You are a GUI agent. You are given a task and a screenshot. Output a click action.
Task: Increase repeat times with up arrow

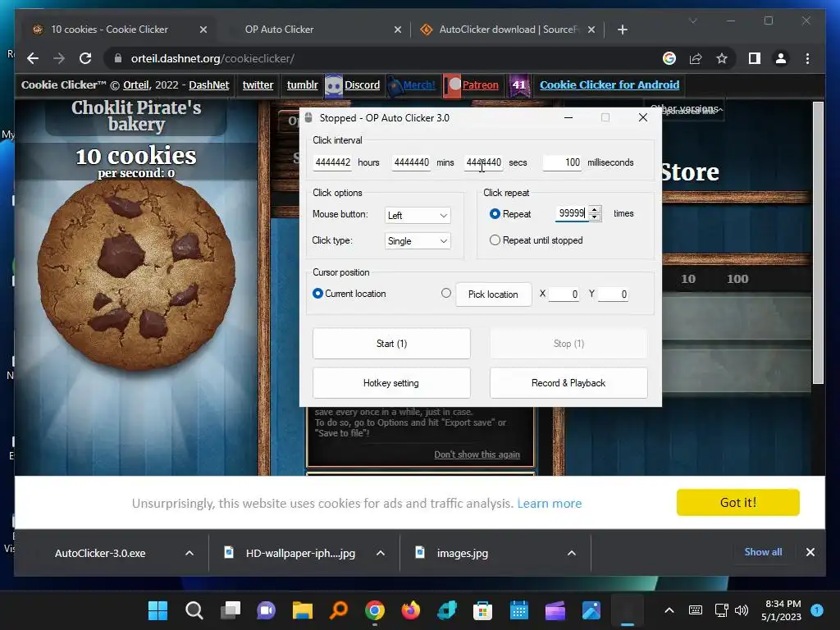point(594,209)
